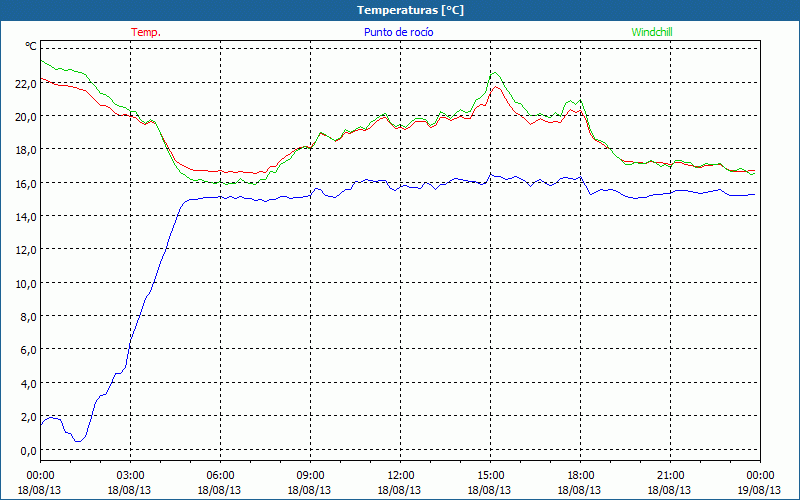This screenshot has height=500, width=800.
Task: Click the 0,0 value on the y-axis
Action: point(28,451)
